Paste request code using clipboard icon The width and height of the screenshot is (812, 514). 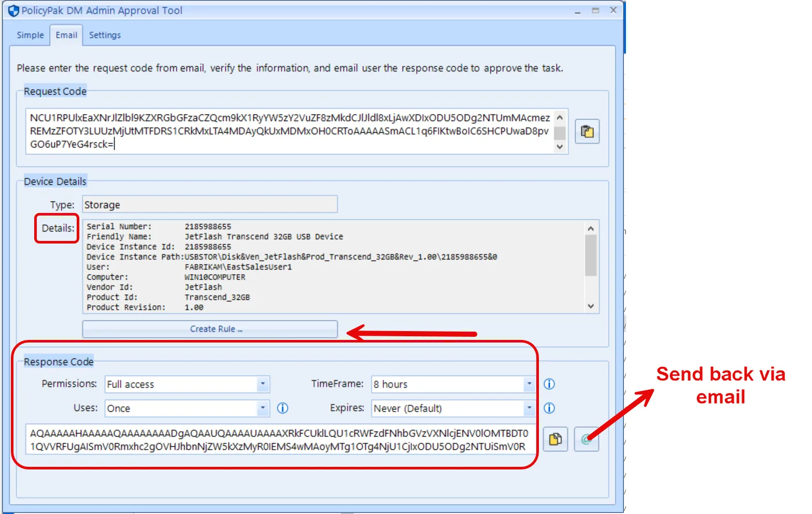pos(587,132)
